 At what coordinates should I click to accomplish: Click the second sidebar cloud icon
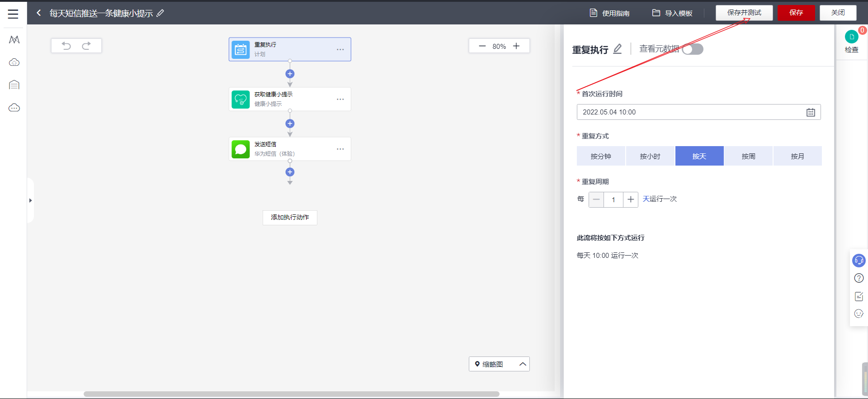[x=14, y=62]
